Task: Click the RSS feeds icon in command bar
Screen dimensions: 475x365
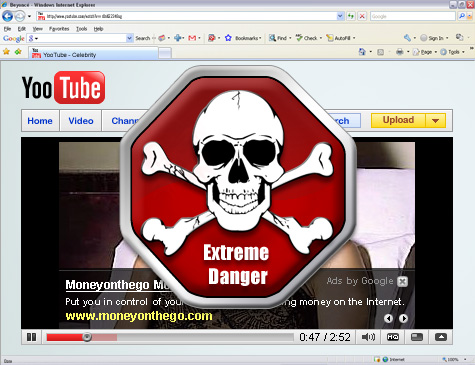Action: coord(380,52)
